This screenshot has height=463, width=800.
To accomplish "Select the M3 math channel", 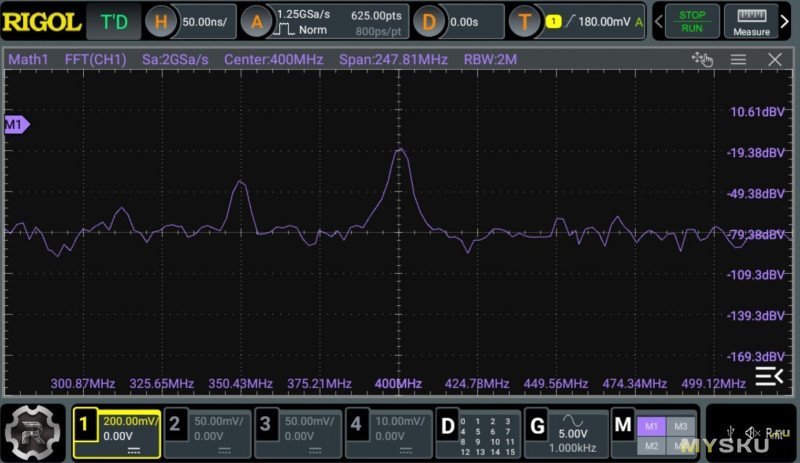I will coord(681,426).
